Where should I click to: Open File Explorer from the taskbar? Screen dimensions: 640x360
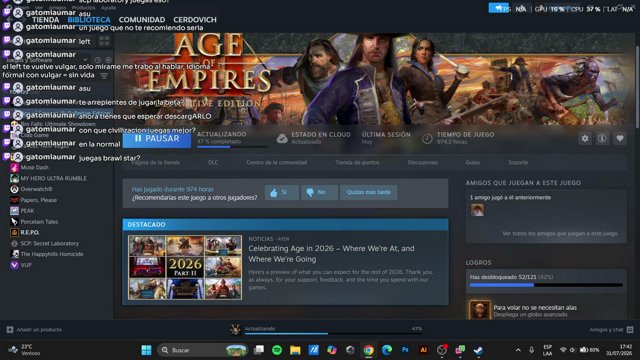pos(295,350)
